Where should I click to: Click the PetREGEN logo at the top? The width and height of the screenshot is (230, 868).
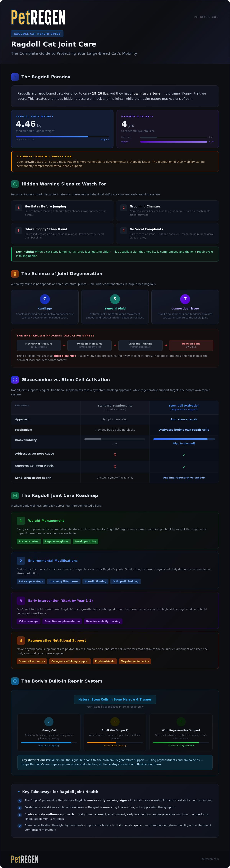(38, 17)
